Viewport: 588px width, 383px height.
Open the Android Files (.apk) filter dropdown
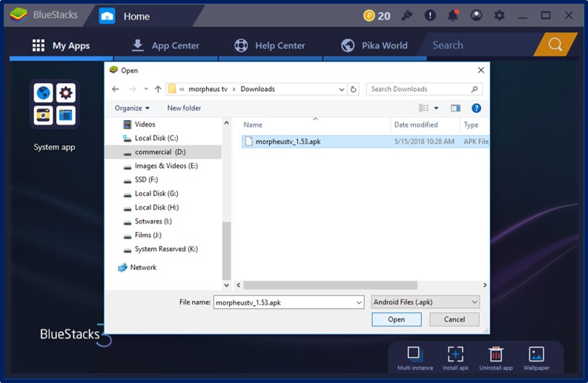426,302
